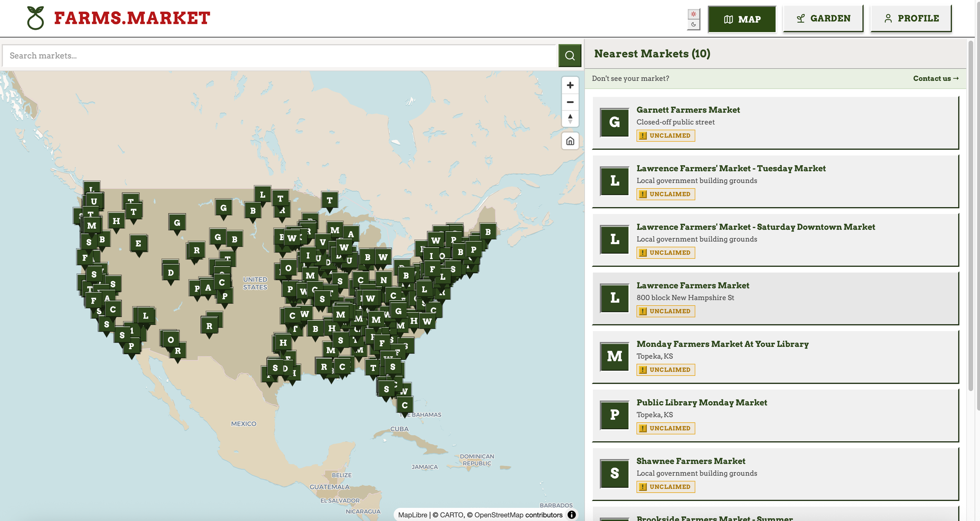Select the 'E' market marker on the map
Screen dimensions: 980x521
(138, 244)
